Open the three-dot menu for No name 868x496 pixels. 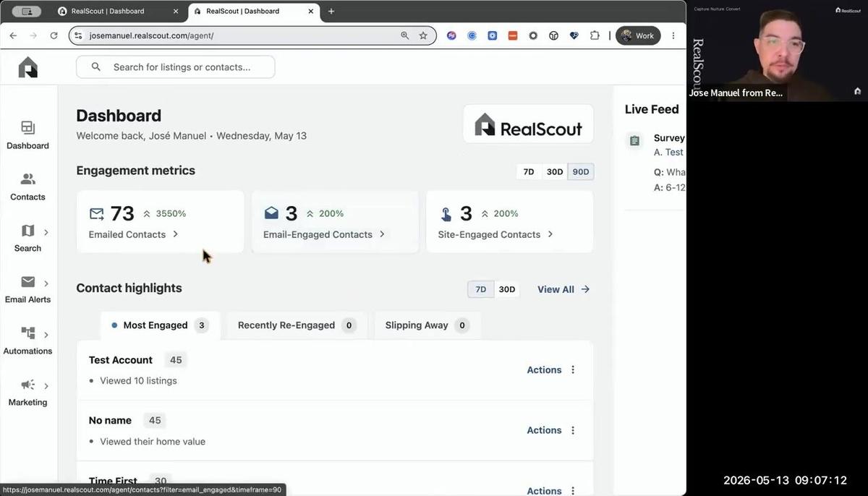coord(573,430)
